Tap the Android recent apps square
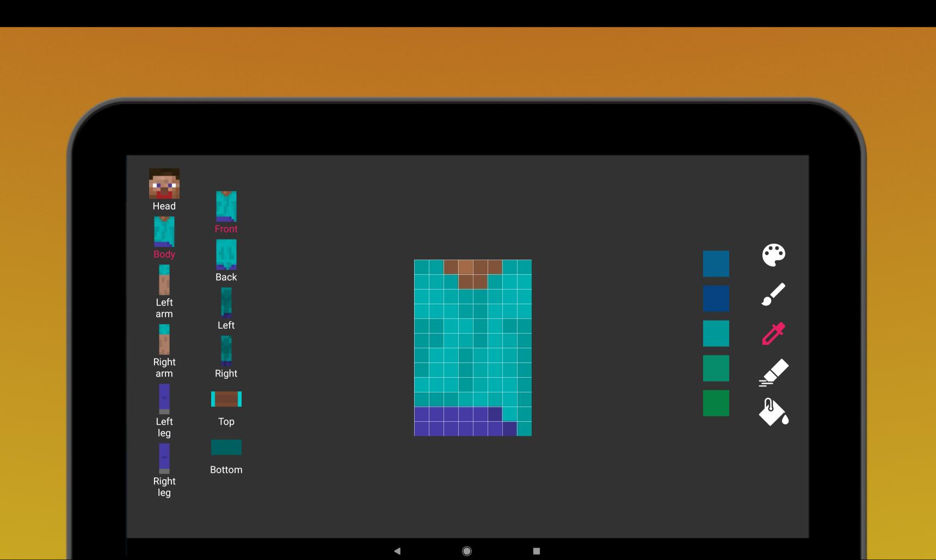The image size is (936, 560). (536, 551)
